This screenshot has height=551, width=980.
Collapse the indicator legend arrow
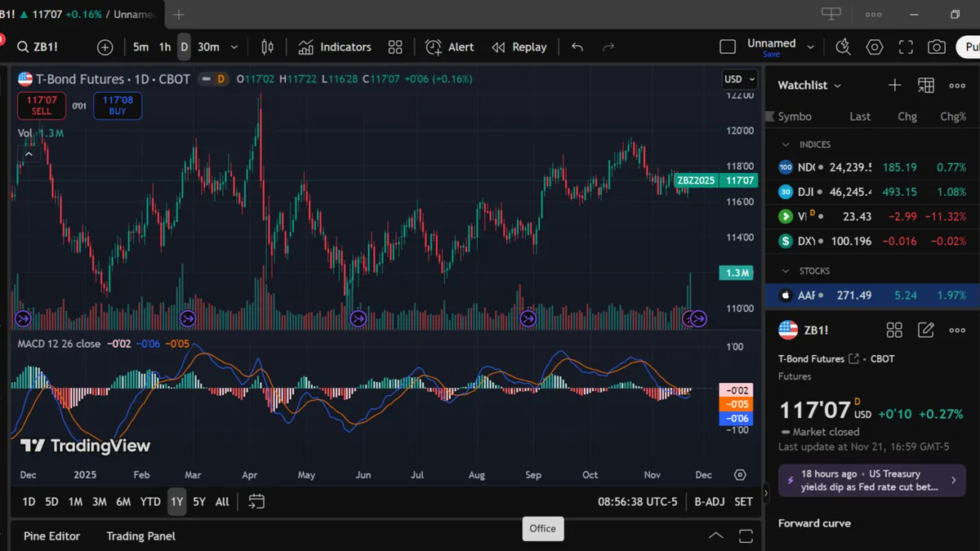coord(29,153)
